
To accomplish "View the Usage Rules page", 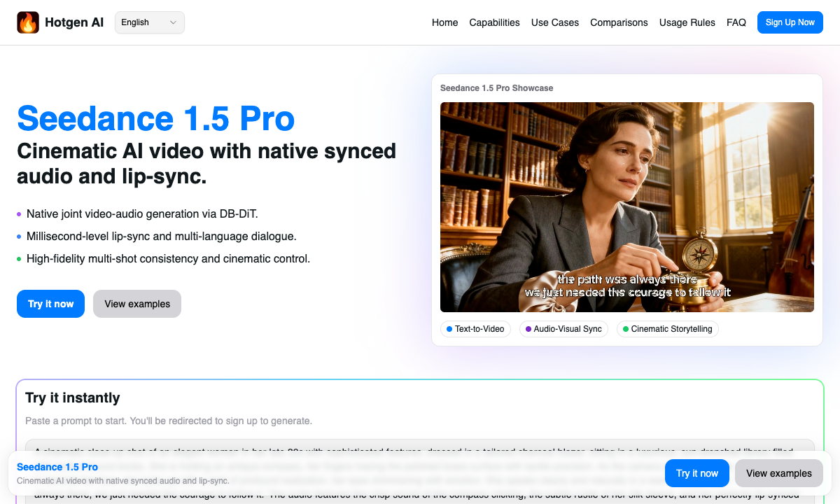I will point(687,22).
